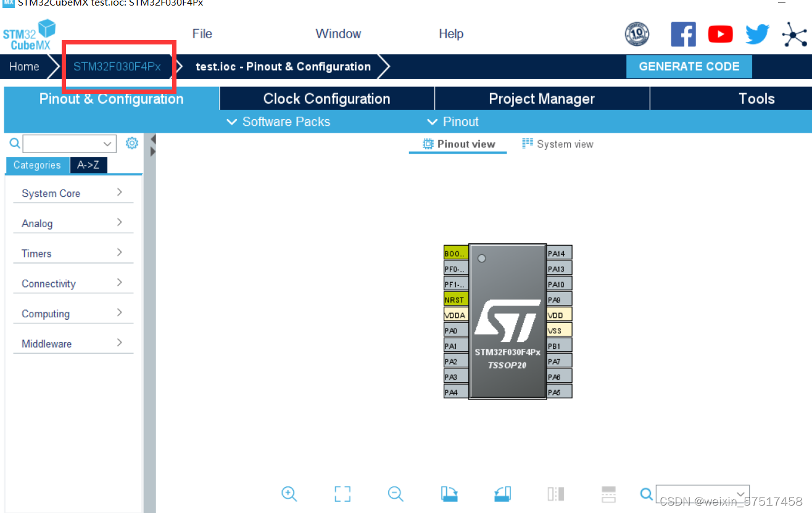This screenshot has height=513, width=812.
Task: Click the GENERATE CODE button
Action: [689, 67]
